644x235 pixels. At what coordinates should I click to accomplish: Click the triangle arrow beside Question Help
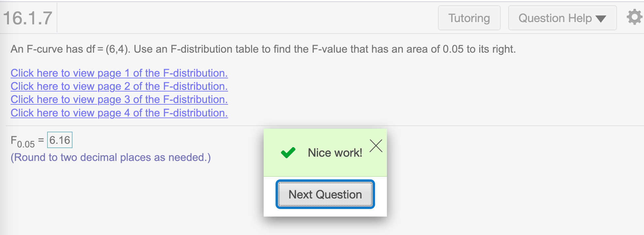point(601,19)
